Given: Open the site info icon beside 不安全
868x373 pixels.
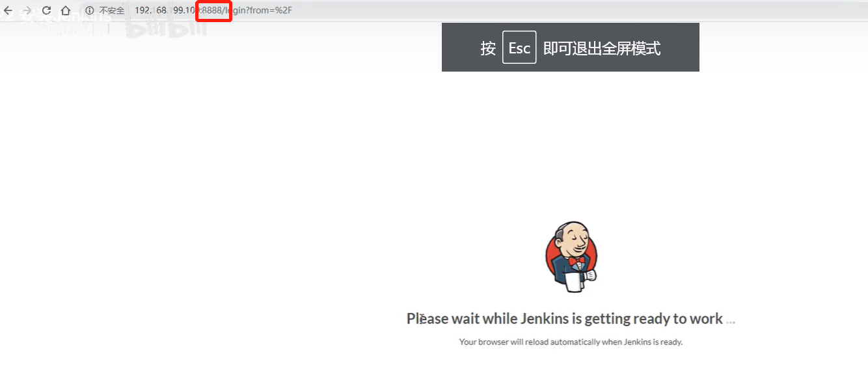Looking at the screenshot, I should pos(90,10).
